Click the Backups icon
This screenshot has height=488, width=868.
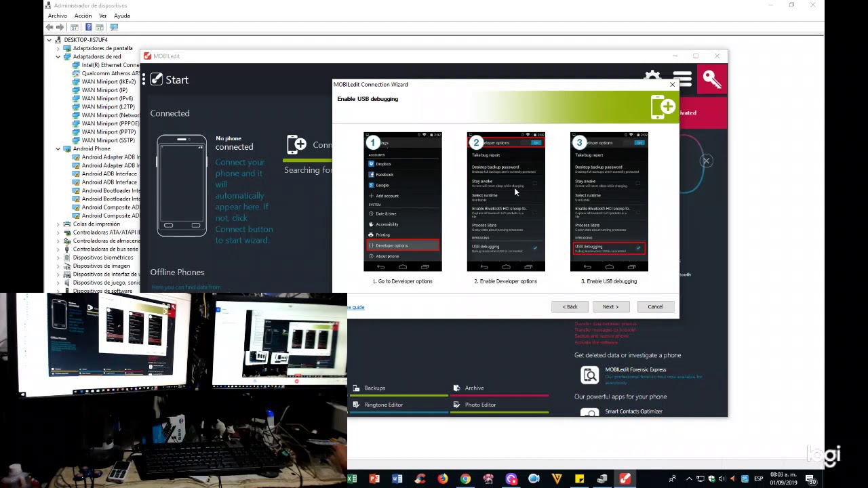tap(357, 388)
